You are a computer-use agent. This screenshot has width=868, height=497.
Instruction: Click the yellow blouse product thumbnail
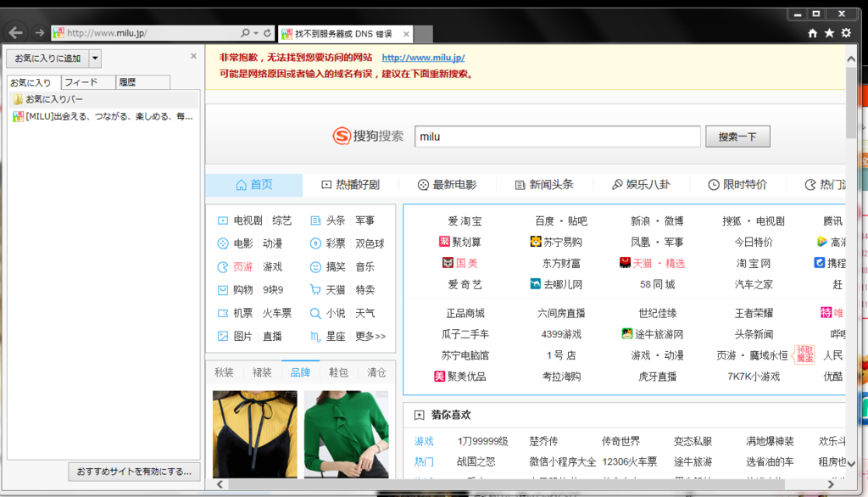pyautogui.click(x=254, y=433)
